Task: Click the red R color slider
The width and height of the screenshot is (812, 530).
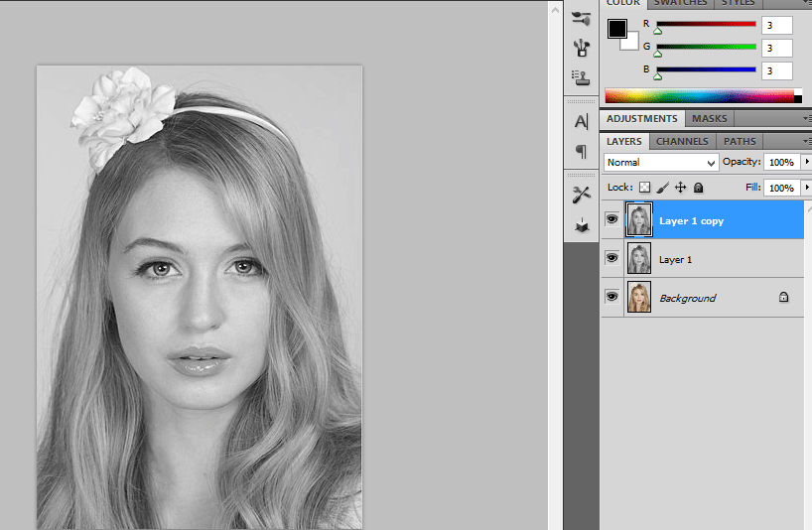Action: 707,24
